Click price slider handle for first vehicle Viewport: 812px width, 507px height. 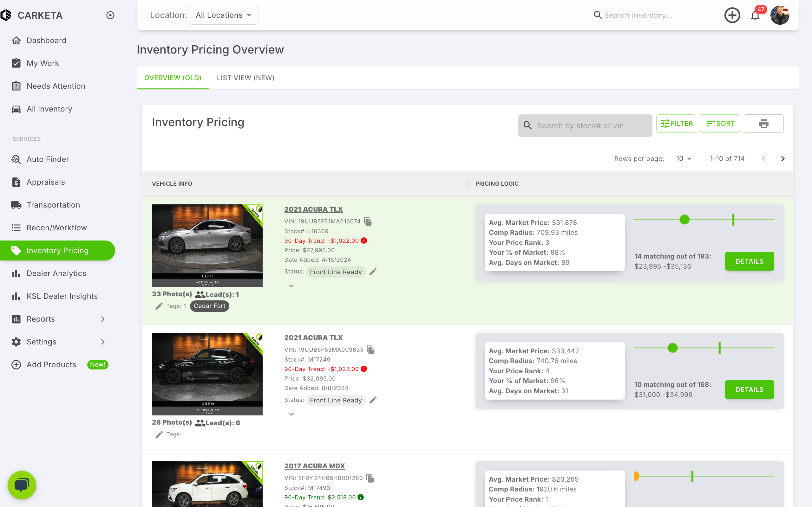[x=684, y=220]
